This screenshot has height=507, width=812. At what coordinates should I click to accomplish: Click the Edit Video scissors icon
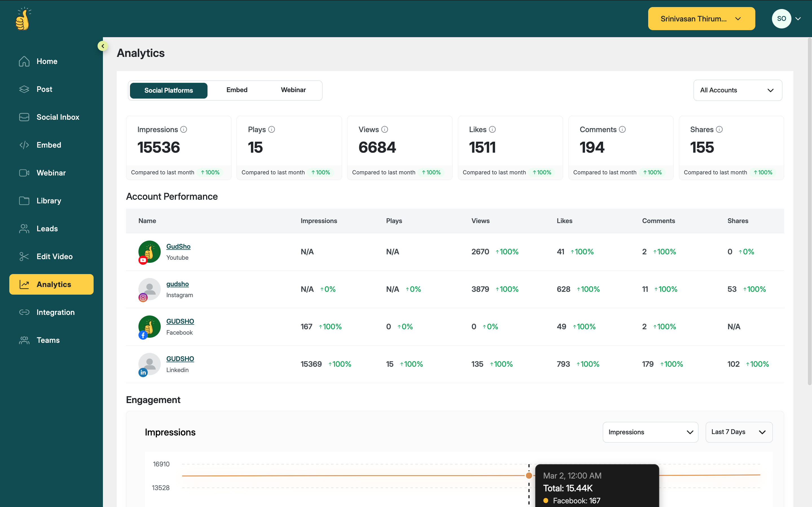click(x=24, y=257)
